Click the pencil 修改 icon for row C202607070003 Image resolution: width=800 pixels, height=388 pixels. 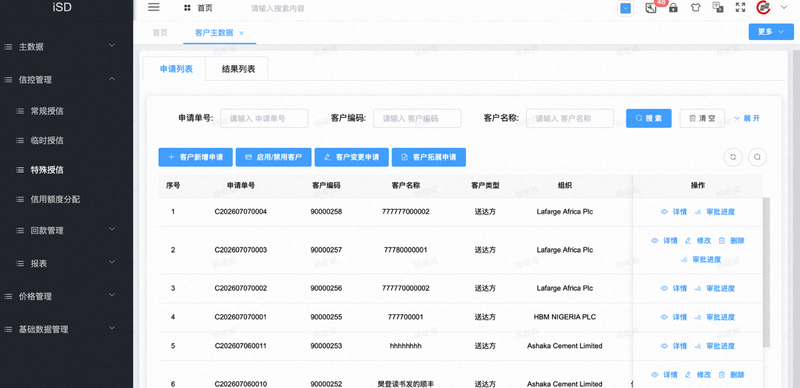pos(688,240)
